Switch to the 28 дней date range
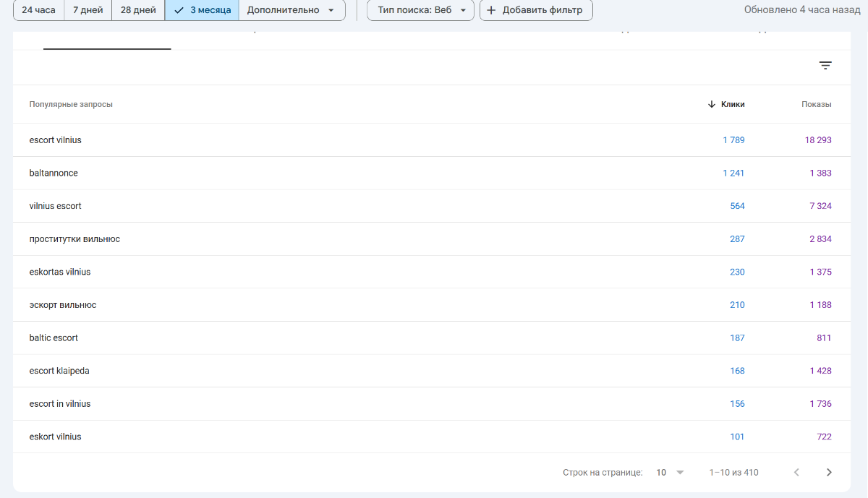868x498 pixels. point(138,10)
